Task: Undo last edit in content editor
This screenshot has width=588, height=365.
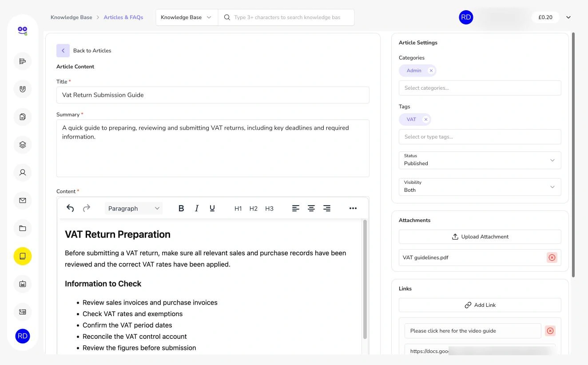Action: tap(70, 208)
